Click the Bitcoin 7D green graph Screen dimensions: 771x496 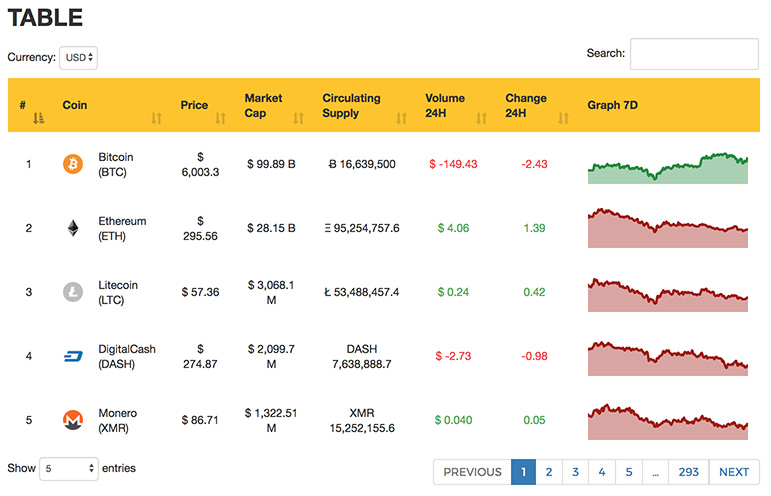click(x=668, y=168)
